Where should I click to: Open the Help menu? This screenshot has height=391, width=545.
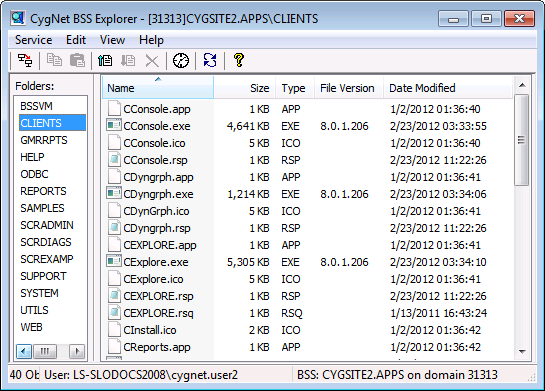(151, 40)
